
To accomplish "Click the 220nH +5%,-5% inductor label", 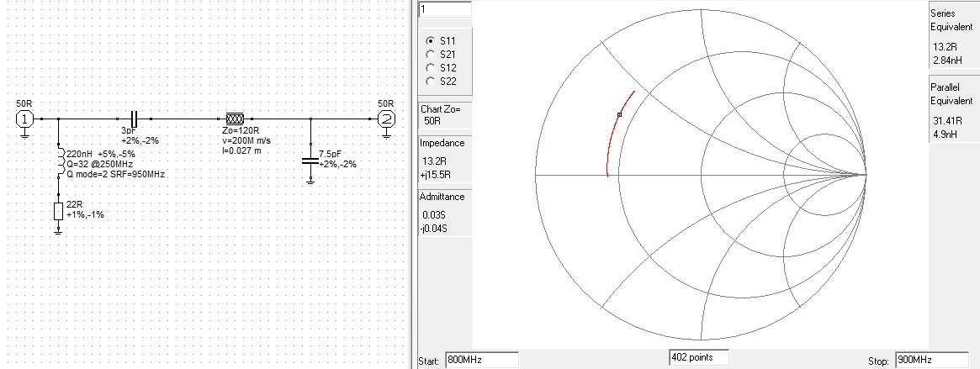I will click(x=101, y=154).
